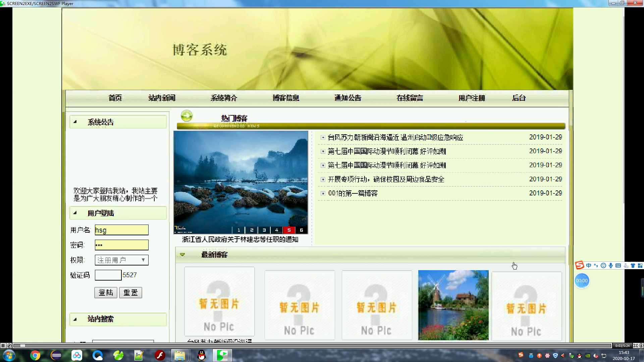The image size is (644, 362).
Task: Toggle punctuation mode on Sogou bar
Action: (x=596, y=265)
